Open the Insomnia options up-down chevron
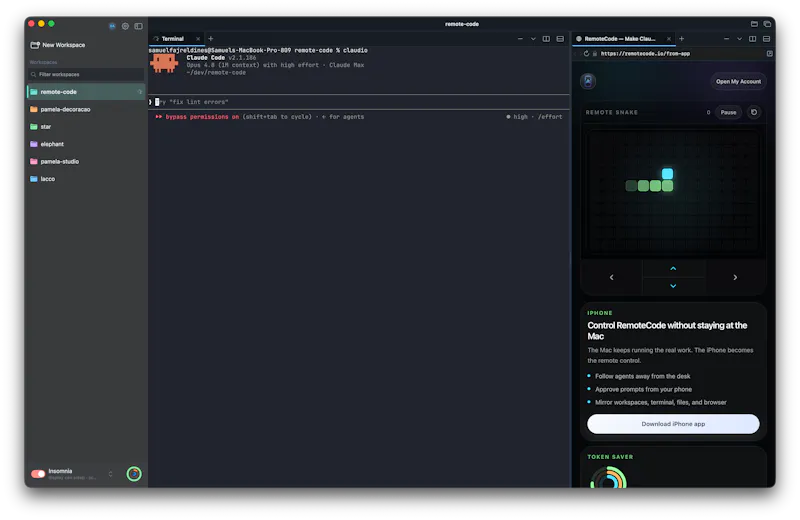The width and height of the screenshot is (800, 520). 110,474
